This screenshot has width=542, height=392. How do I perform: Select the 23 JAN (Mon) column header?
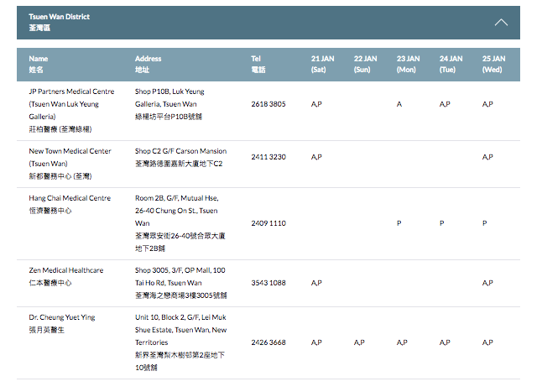(408, 64)
